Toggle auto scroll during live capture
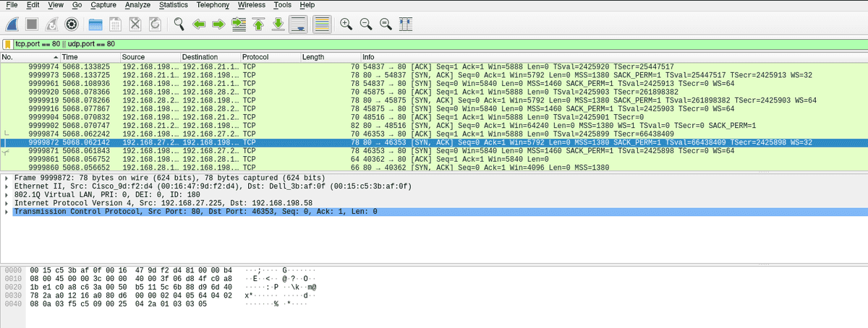 (x=297, y=24)
